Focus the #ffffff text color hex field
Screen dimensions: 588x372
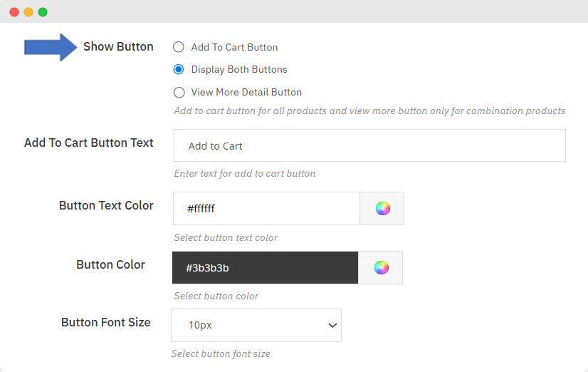pos(266,209)
